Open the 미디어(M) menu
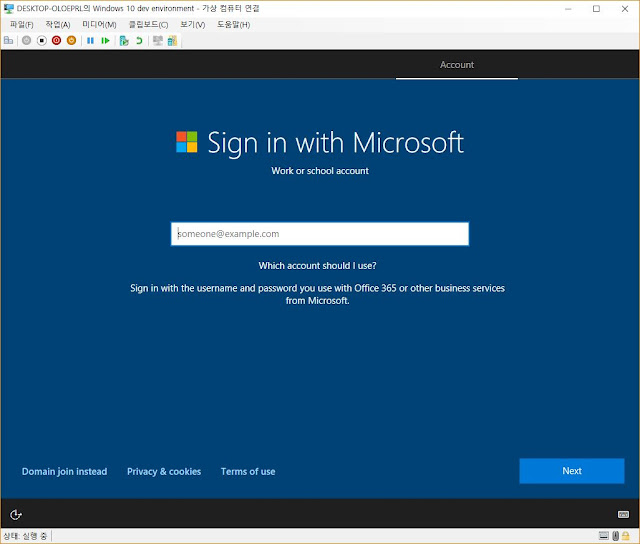This screenshot has height=544, width=640. pos(99,24)
